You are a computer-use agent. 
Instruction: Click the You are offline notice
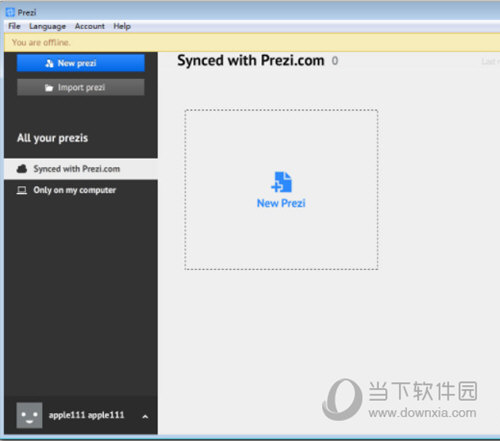(x=41, y=42)
